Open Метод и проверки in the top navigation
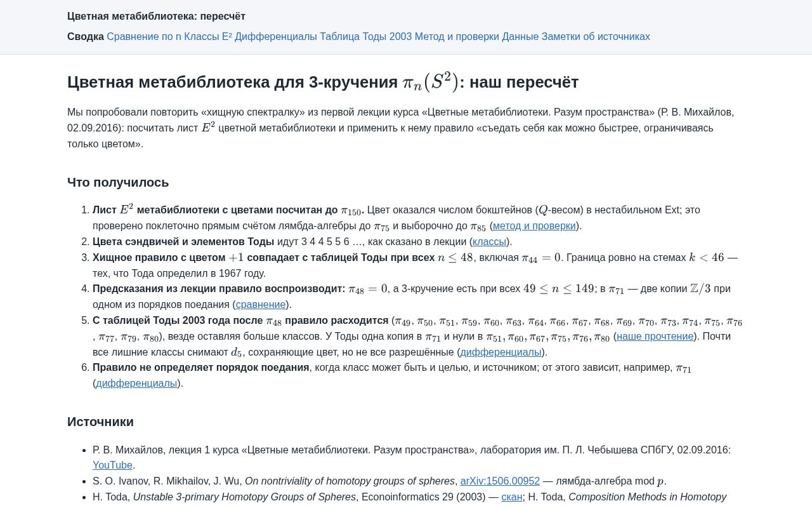Screen dimensions: 812x508 (457, 37)
